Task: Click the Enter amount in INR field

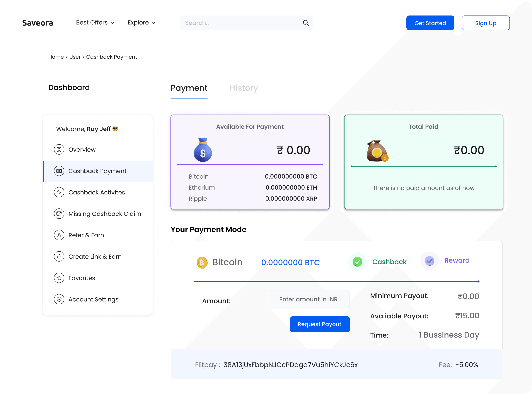Action: tap(309, 299)
